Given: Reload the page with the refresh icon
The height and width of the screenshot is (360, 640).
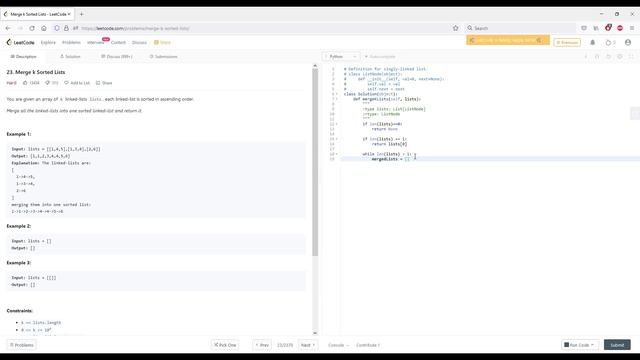Looking at the screenshot, I should coord(32,28).
